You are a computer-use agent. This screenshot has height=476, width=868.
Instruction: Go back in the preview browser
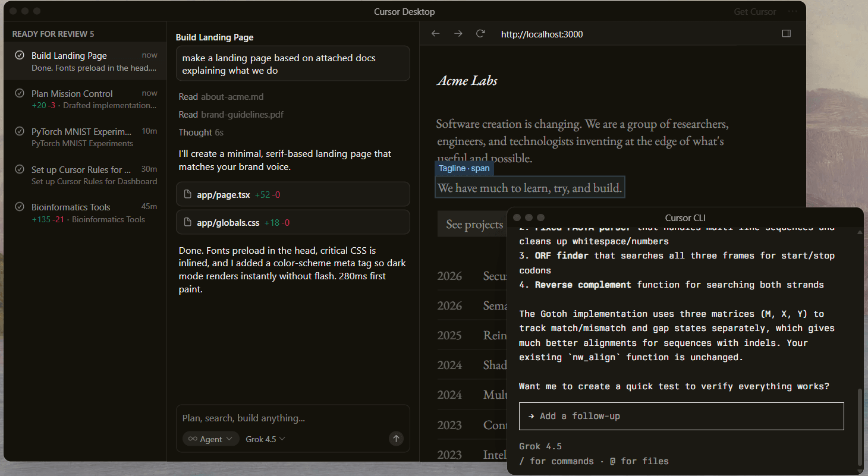pyautogui.click(x=435, y=34)
